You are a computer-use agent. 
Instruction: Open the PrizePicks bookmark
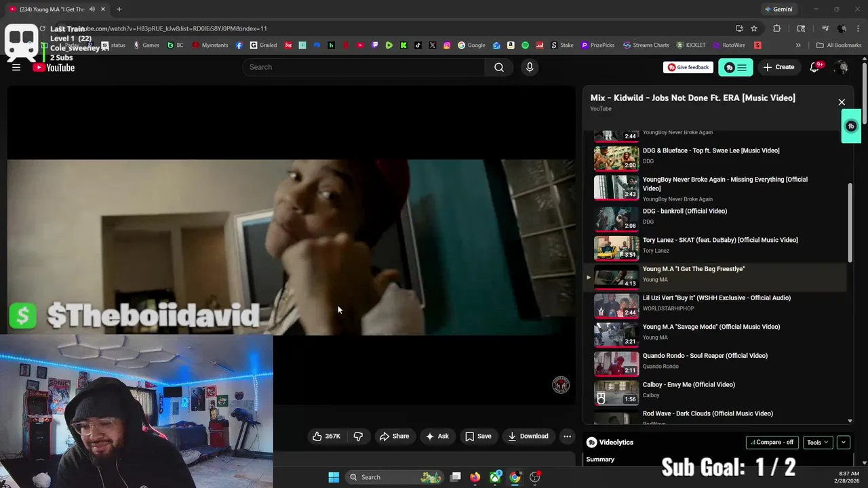[598, 45]
